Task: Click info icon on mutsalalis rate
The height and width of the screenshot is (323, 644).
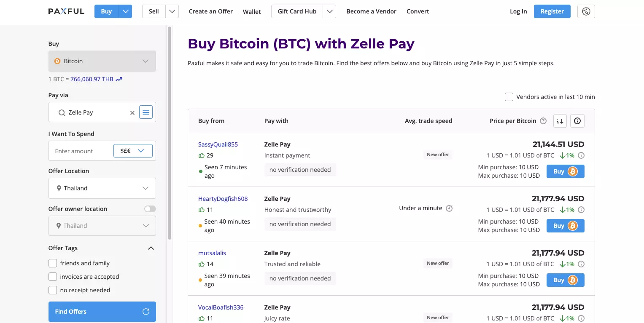Action: coord(581,264)
